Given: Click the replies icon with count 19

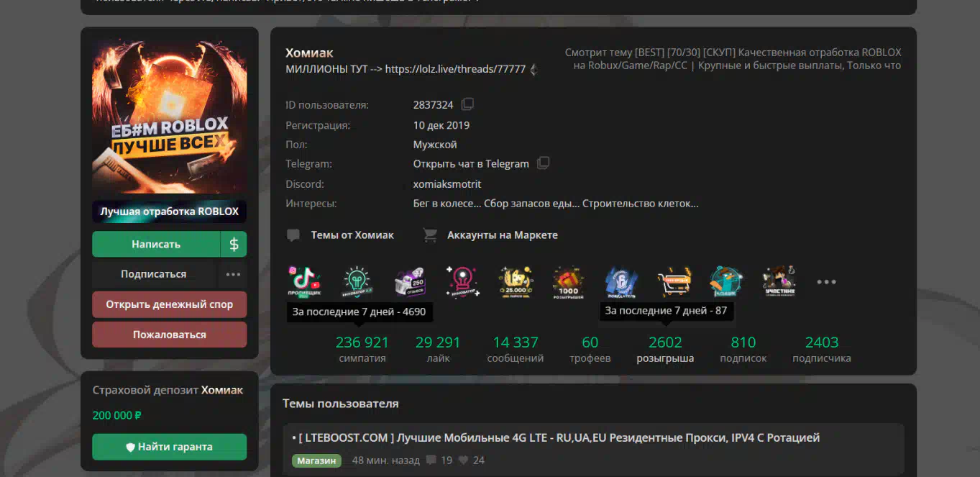Looking at the screenshot, I should [431, 460].
